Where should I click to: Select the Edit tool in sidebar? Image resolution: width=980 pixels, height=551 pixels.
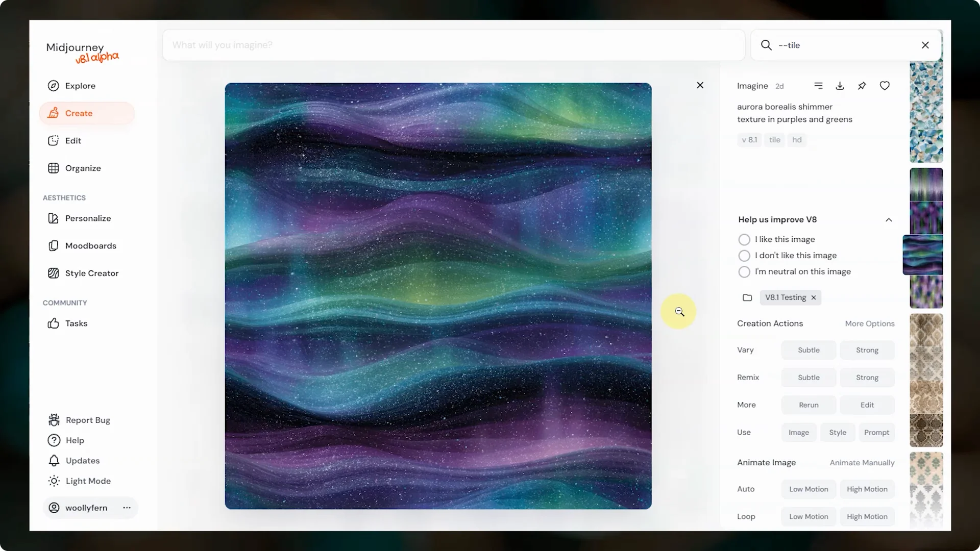coord(73,140)
